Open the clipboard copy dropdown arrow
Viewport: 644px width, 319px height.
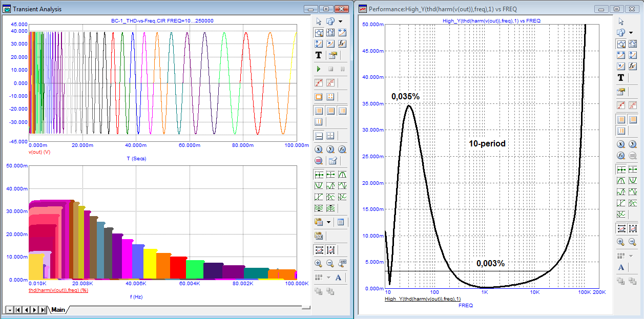pyautogui.click(x=328, y=222)
